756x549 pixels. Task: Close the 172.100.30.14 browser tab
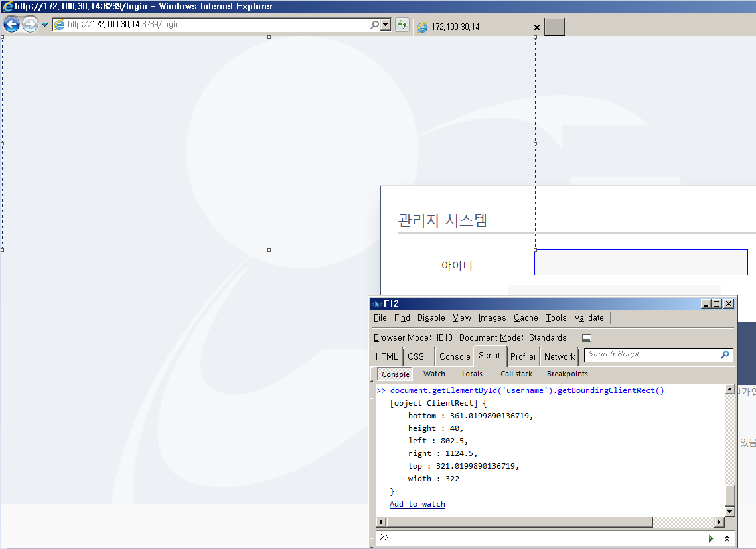[x=536, y=27]
